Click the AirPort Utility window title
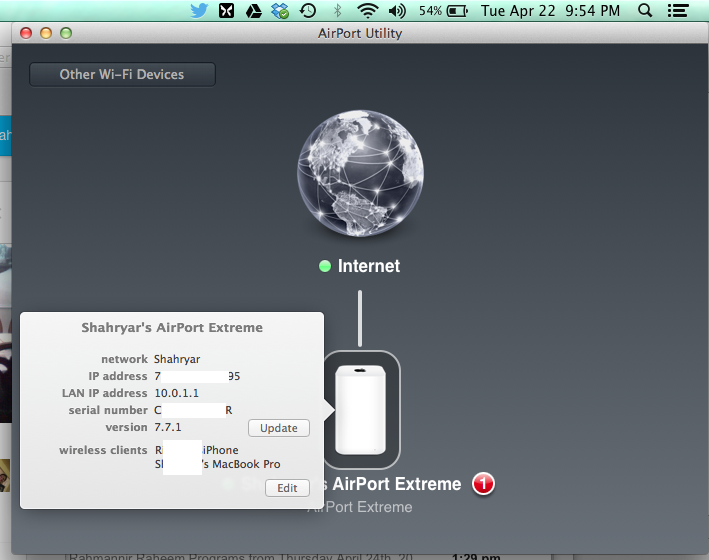 (359, 33)
